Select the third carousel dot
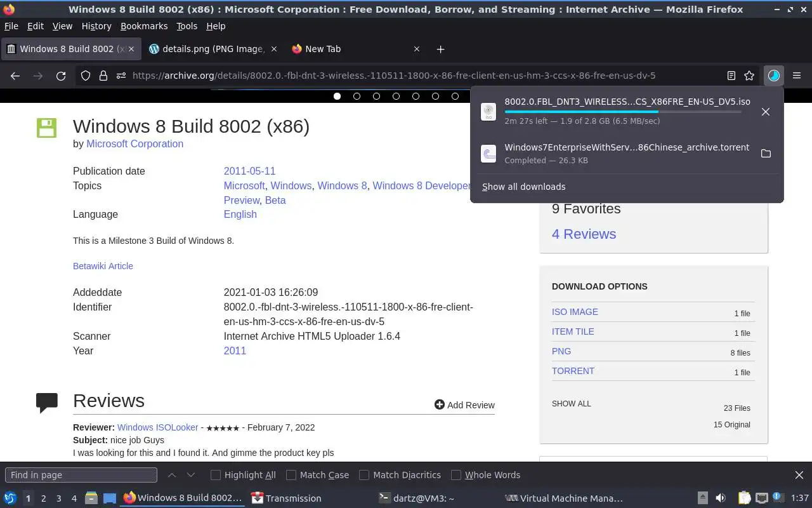This screenshot has height=508, width=812. tap(376, 97)
